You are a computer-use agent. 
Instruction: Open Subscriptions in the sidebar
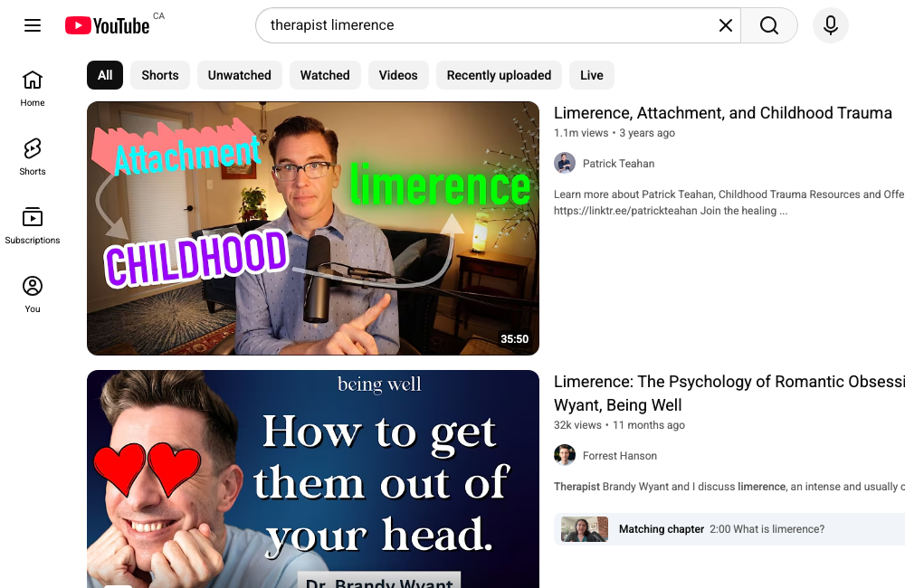[x=33, y=225]
